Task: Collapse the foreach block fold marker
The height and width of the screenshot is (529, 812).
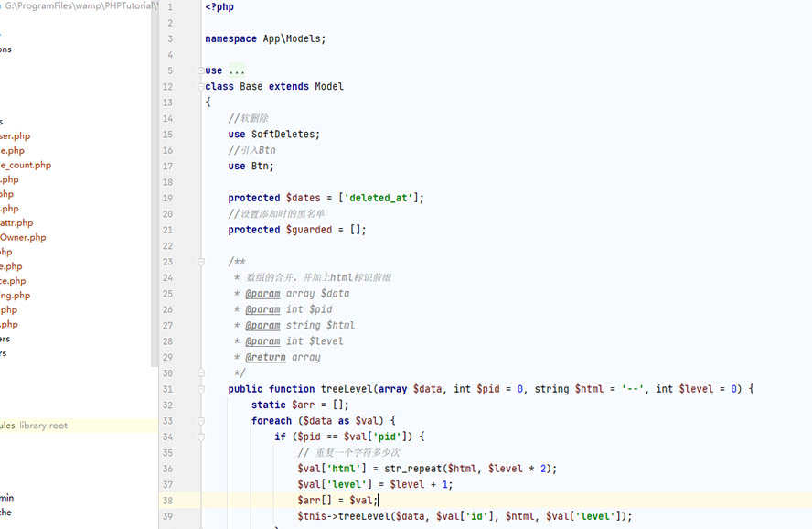Action: [200, 421]
